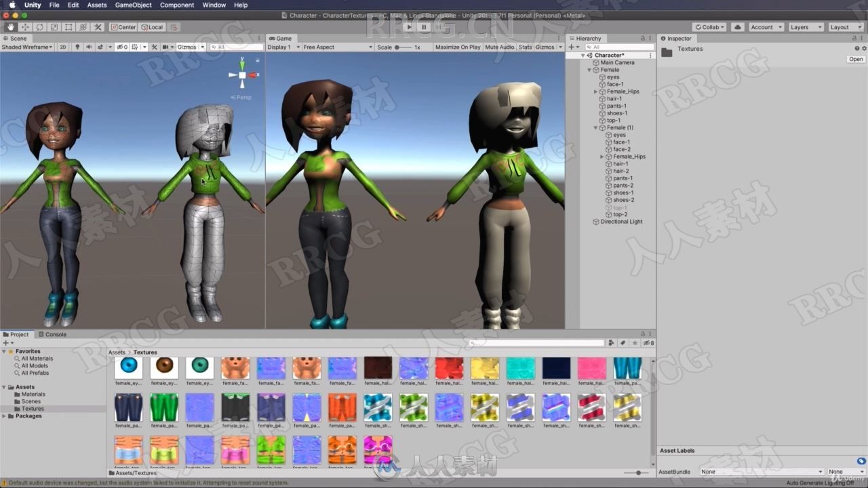Toggle Maximize On Play in Game view

(458, 47)
